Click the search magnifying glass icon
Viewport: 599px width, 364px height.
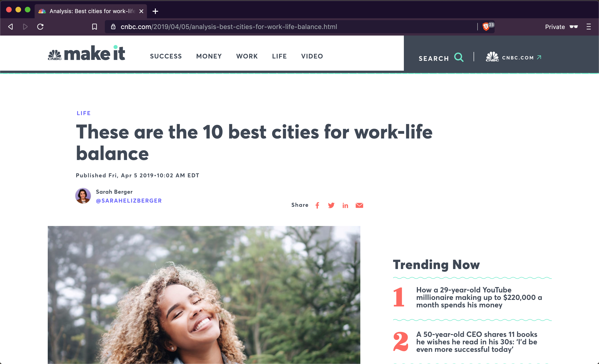(459, 58)
